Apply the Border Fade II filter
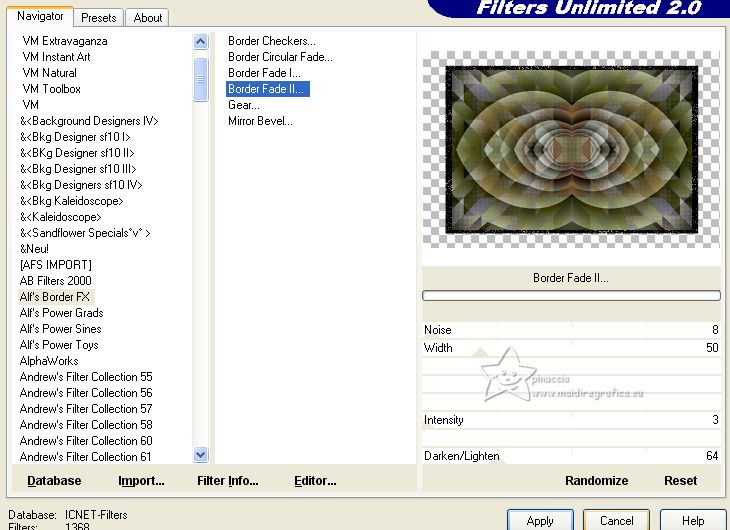 (x=540, y=520)
